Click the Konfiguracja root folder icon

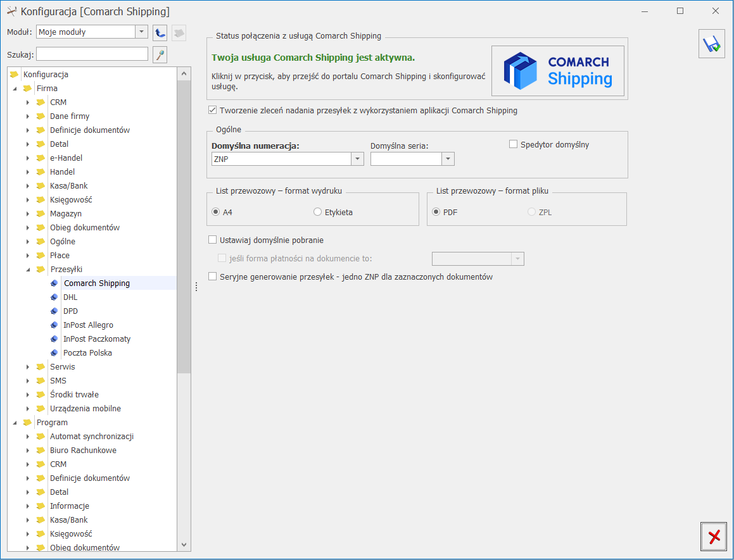pos(14,75)
